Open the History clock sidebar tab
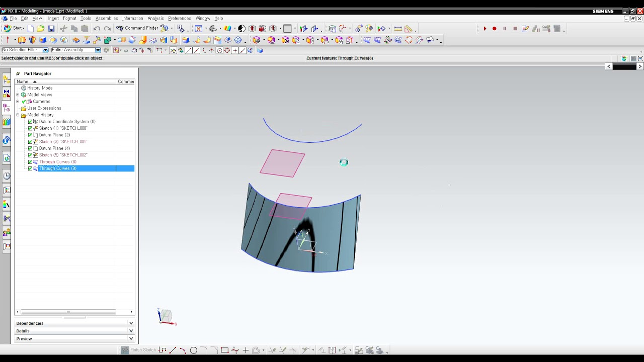Viewport: 644px width, 362px height. pyautogui.click(x=7, y=175)
